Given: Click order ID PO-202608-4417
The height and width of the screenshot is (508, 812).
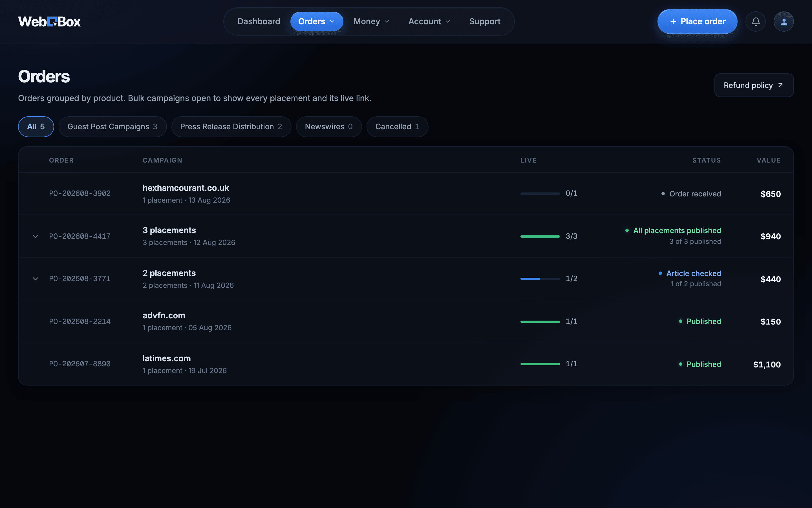Looking at the screenshot, I should [x=80, y=236].
